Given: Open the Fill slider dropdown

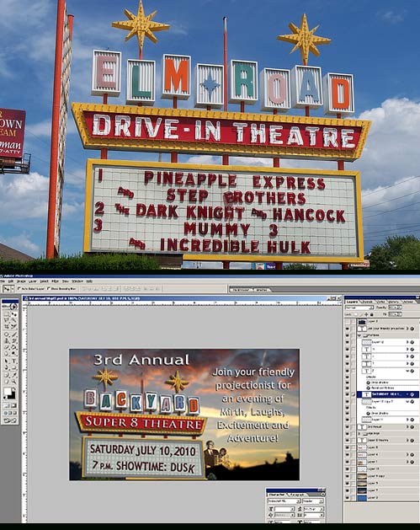Looking at the screenshot, I should click(400, 314).
